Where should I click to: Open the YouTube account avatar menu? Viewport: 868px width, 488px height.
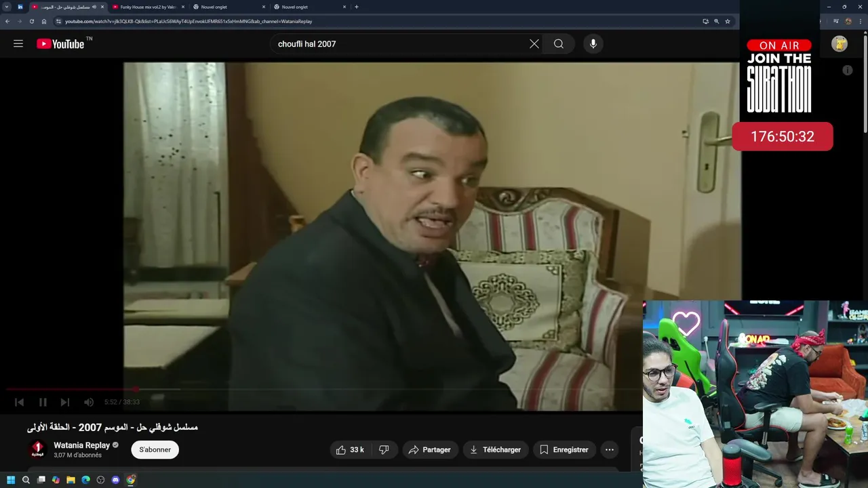point(840,43)
